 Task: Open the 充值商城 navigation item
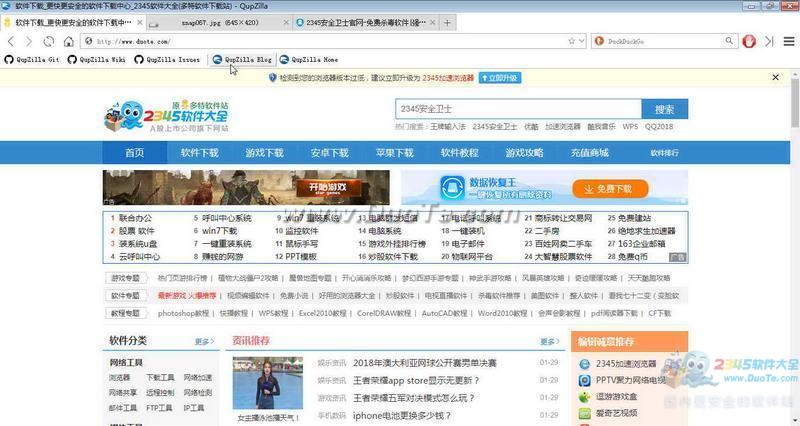click(x=589, y=153)
